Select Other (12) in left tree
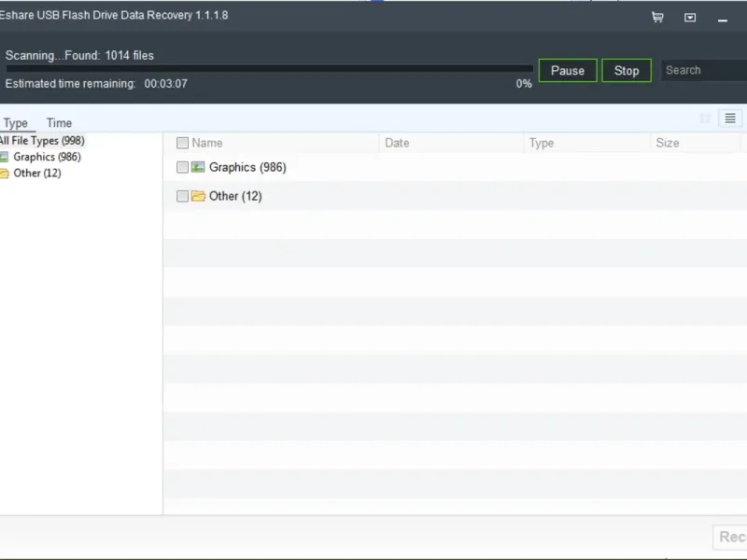 pyautogui.click(x=37, y=173)
